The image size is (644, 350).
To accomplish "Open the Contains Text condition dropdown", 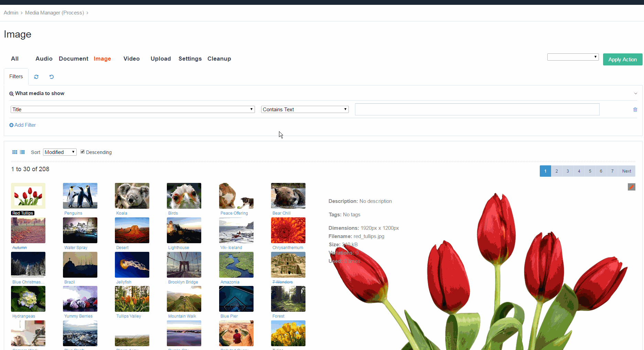I will (x=304, y=109).
